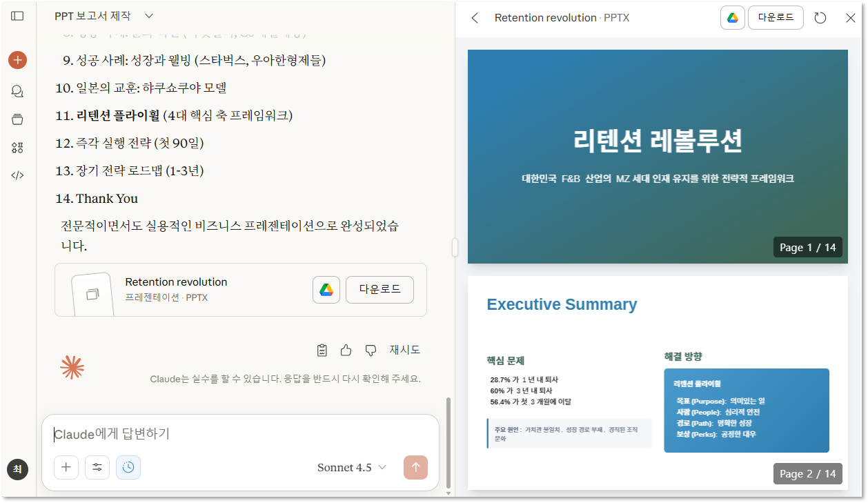Save Retention revolution to Google Drive

[326, 290]
